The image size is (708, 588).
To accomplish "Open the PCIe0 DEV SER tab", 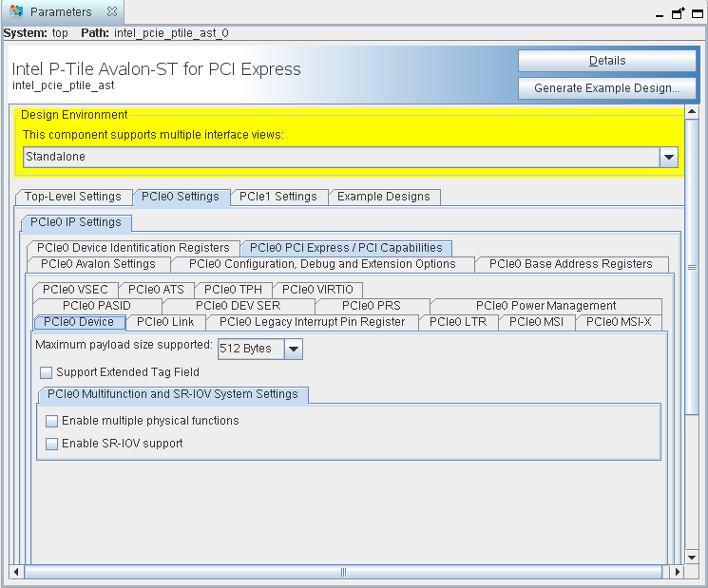I will 238,306.
